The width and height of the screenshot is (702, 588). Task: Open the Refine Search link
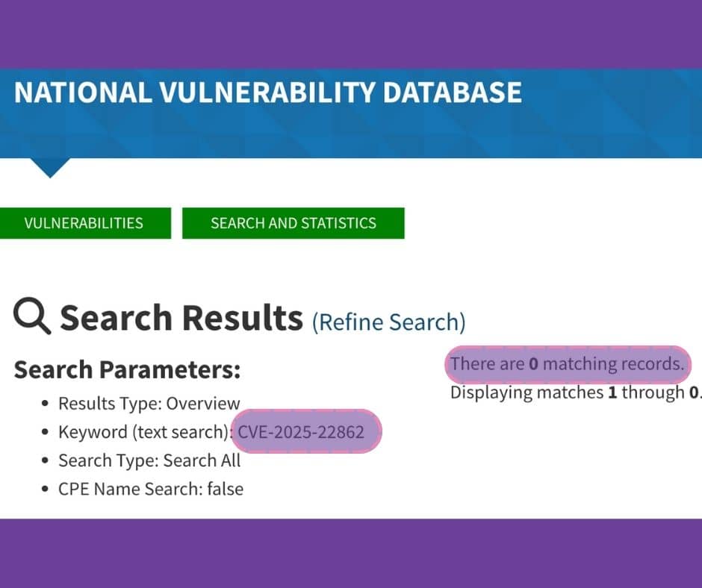(389, 322)
